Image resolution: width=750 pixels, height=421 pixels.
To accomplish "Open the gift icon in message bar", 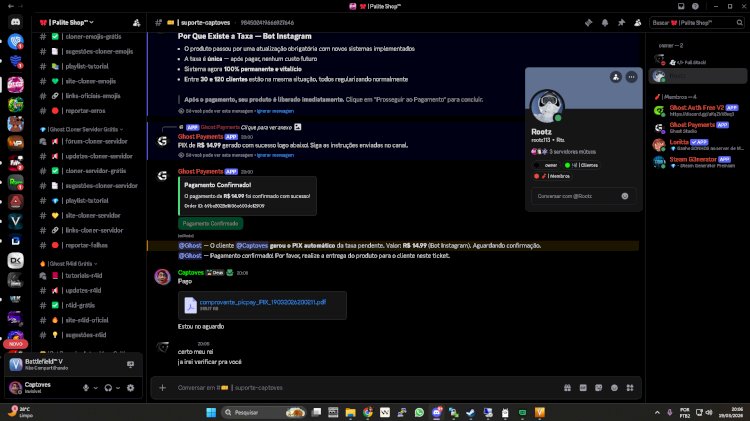I will point(567,388).
